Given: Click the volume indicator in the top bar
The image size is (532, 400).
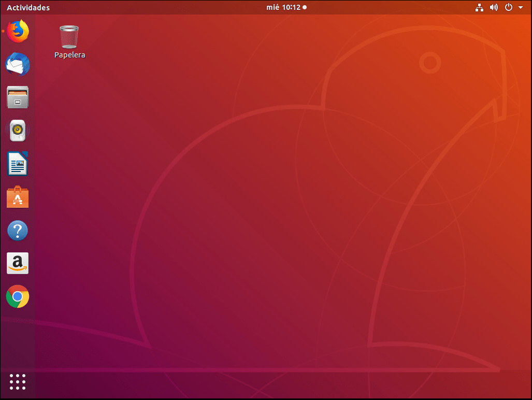Looking at the screenshot, I should click(494, 7).
